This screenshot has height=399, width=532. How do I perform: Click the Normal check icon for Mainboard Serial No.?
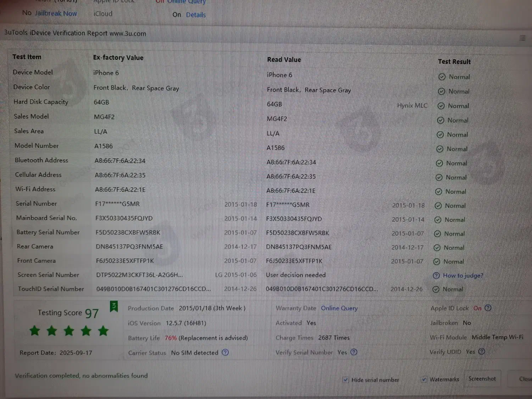(x=438, y=220)
